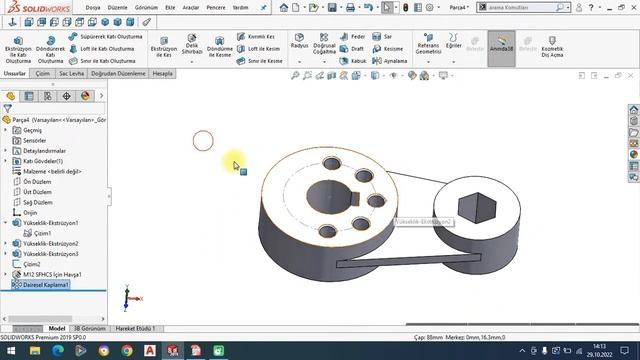Select Döndürme ile Kesme tool
The width and height of the screenshot is (640, 360).
[x=220, y=47]
